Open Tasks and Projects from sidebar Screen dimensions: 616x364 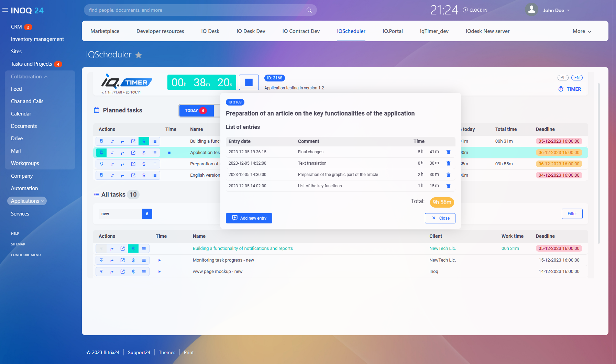click(31, 64)
